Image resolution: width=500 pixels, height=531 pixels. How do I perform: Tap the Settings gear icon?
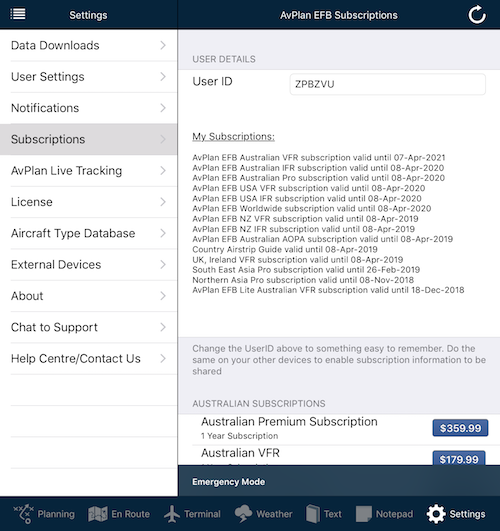436,514
